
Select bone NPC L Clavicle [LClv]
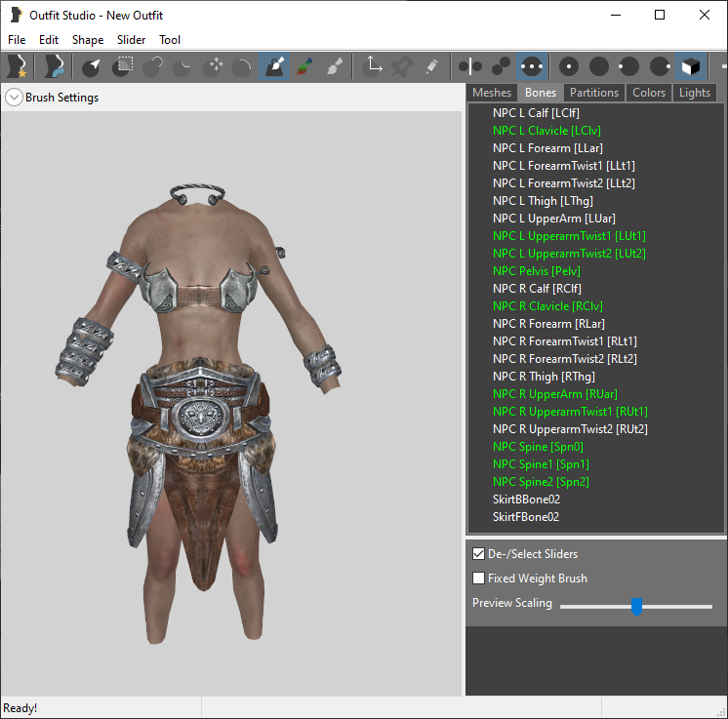pyautogui.click(x=546, y=131)
